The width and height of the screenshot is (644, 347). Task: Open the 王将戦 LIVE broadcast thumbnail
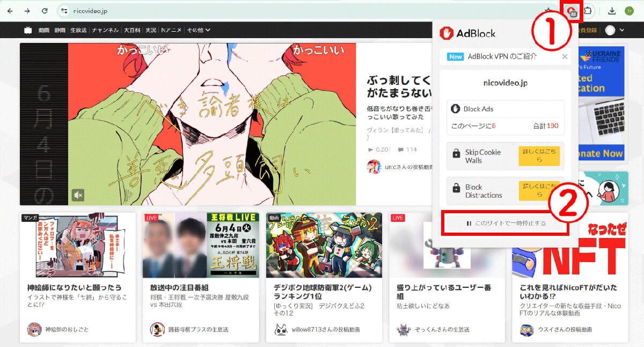pos(201,244)
